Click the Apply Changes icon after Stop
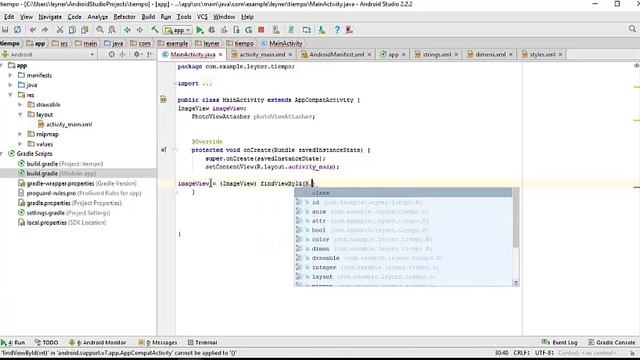The image size is (640, 360). coord(276,30)
